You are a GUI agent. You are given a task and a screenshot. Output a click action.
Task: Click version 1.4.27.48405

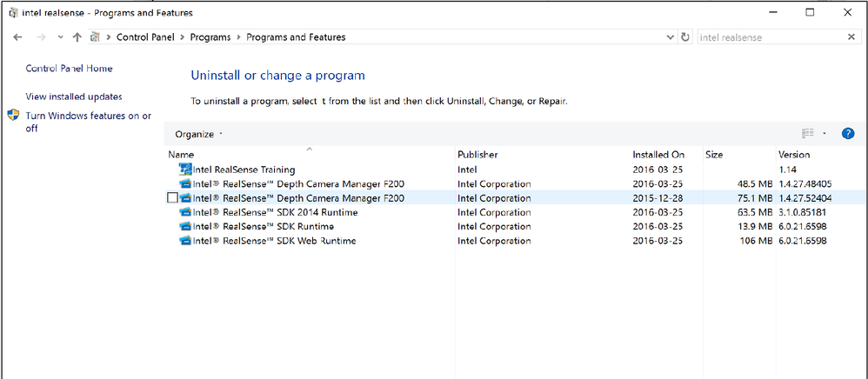pyautogui.click(x=805, y=183)
